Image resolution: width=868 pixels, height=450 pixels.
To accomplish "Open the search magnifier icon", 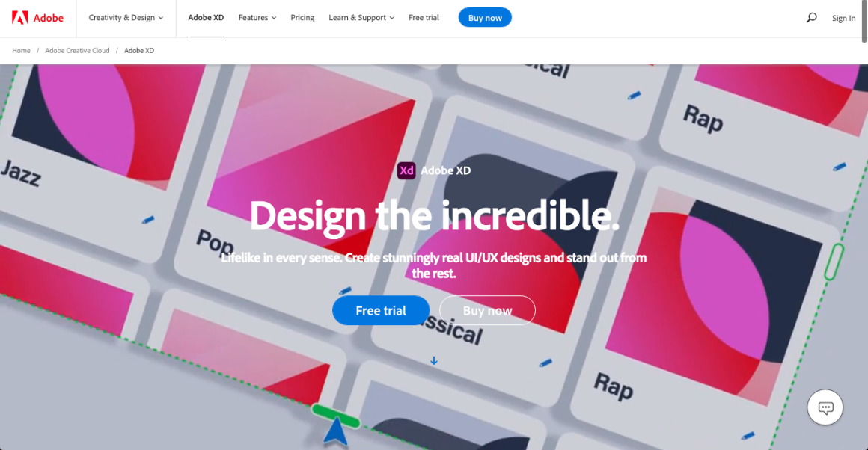I will pos(812,18).
